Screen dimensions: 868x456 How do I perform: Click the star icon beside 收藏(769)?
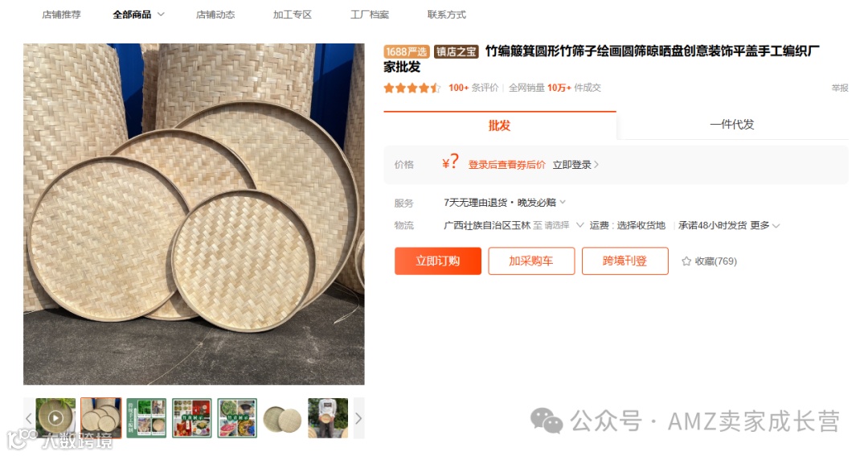click(x=686, y=261)
